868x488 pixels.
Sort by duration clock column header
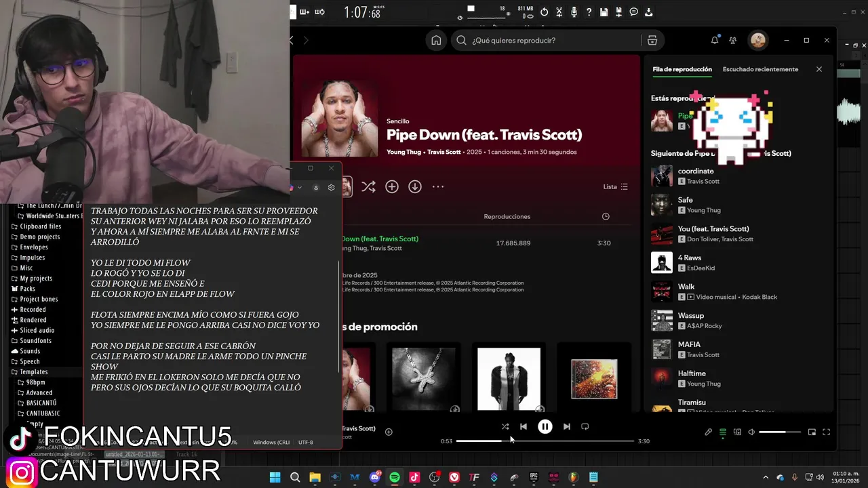tap(606, 216)
